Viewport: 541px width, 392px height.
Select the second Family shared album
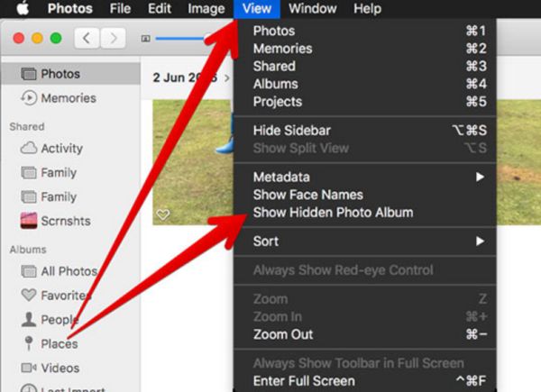point(59,196)
